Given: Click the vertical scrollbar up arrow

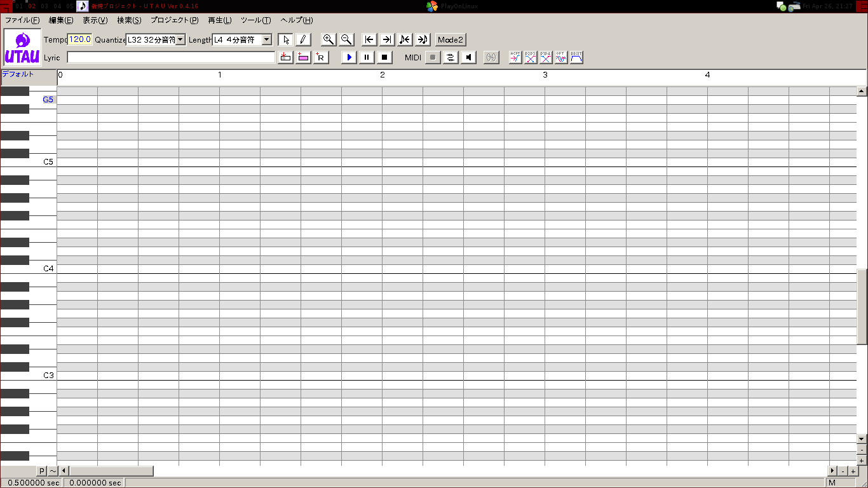Looking at the screenshot, I should click(862, 91).
